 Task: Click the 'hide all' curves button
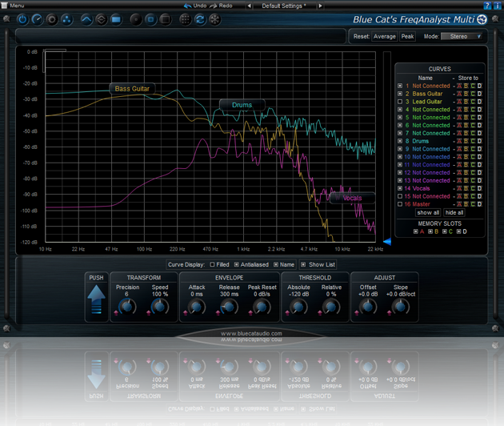(x=454, y=212)
